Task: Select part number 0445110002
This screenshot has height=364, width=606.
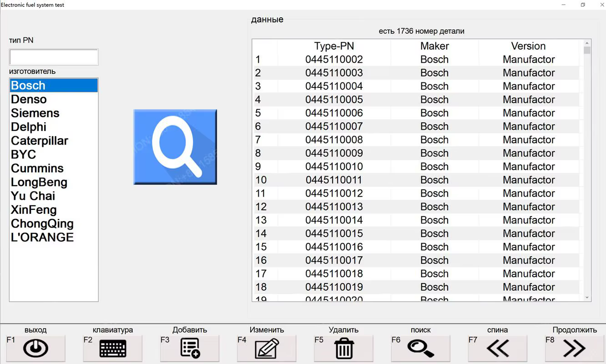Action: 334,60
